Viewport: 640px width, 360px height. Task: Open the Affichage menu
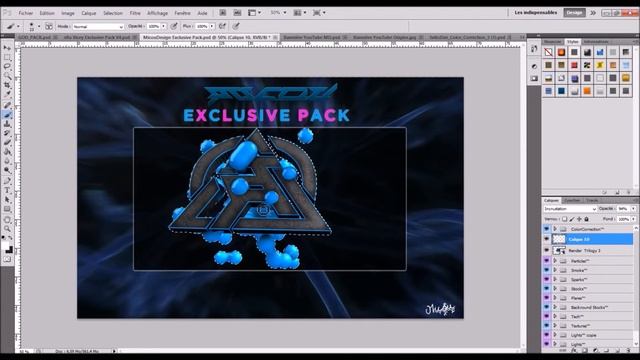[158, 13]
